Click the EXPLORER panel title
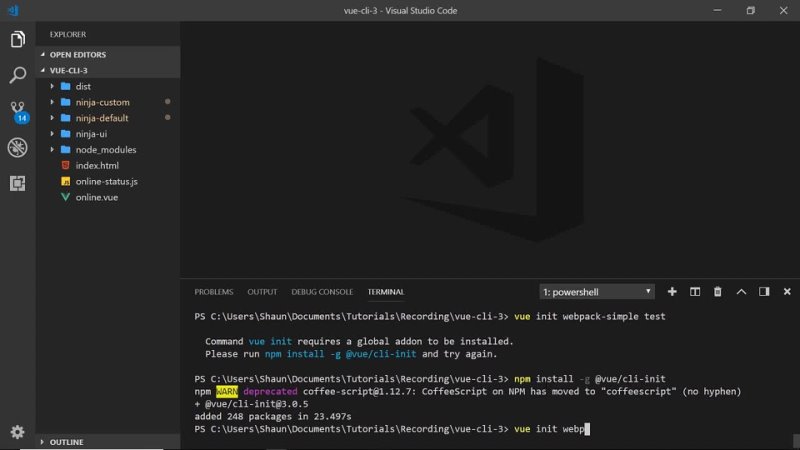Image resolution: width=800 pixels, height=450 pixels. (68, 34)
